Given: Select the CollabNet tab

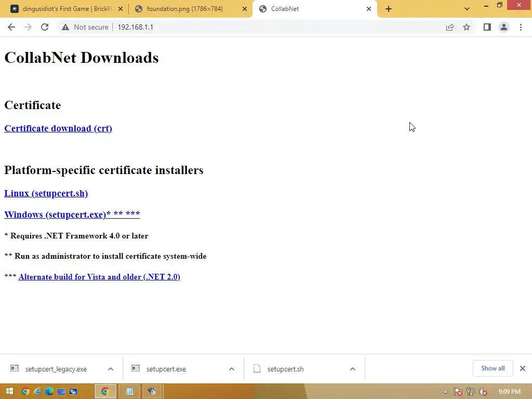Looking at the screenshot, I should coord(314,9).
